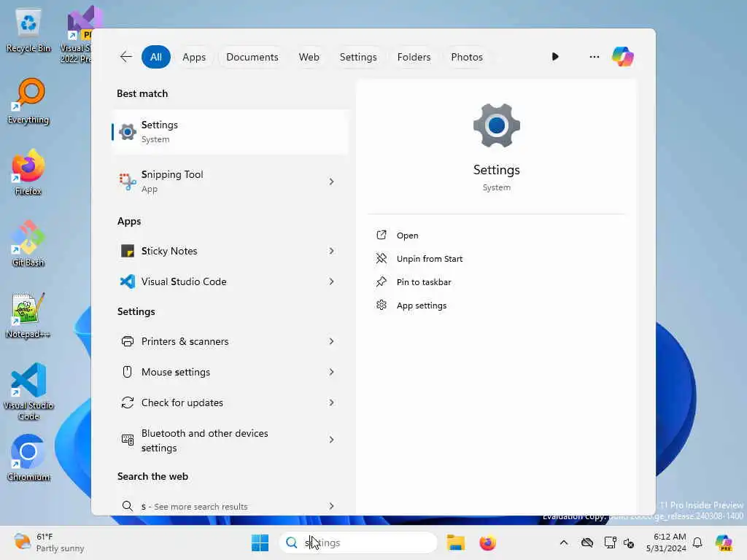747x560 pixels.
Task: Switch to the Photos filter tab
Action: [466, 57]
